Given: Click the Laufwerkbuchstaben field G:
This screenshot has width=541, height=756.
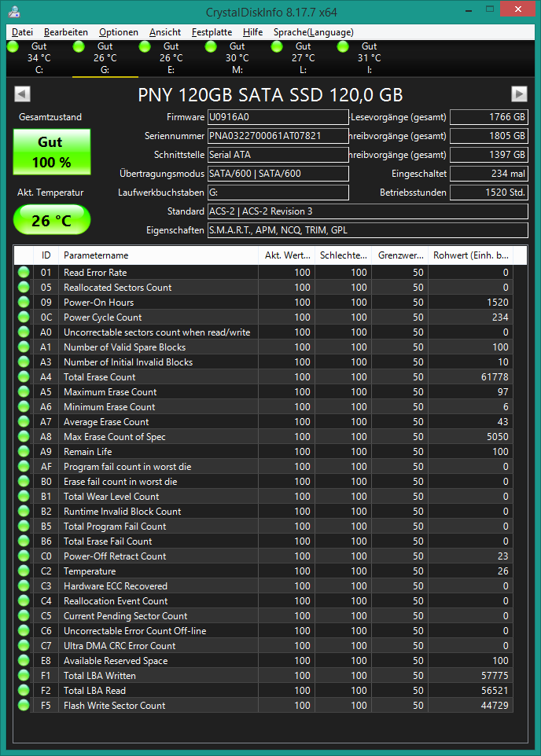Looking at the screenshot, I should pyautogui.click(x=278, y=193).
